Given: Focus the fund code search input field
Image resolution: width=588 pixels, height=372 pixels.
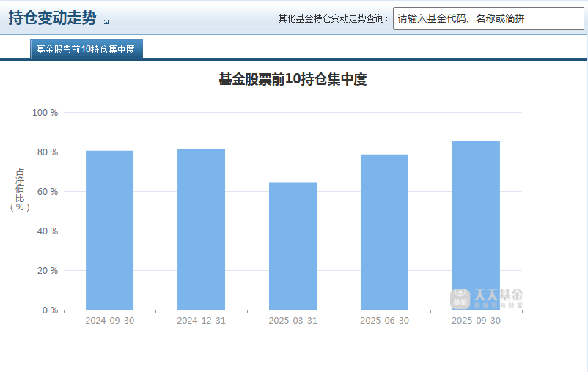Looking at the screenshot, I should click(x=488, y=18).
